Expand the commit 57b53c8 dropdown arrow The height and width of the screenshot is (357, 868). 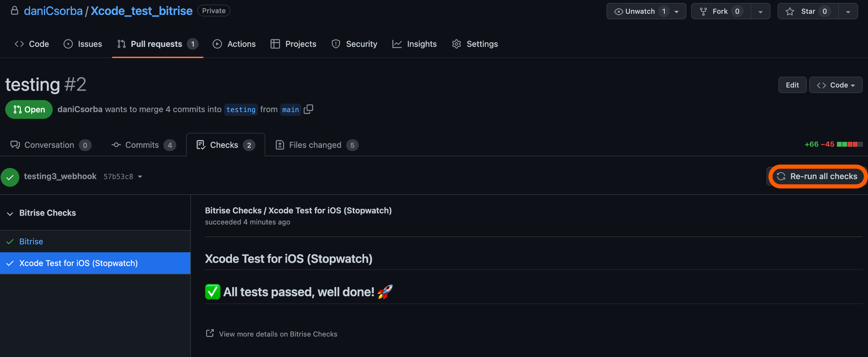[140, 177]
